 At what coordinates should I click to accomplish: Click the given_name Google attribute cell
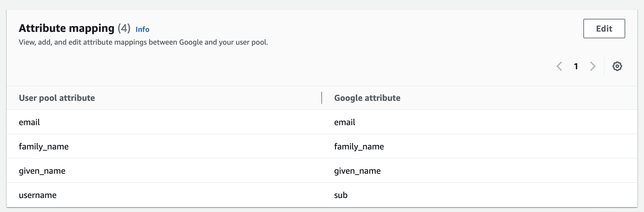click(x=357, y=171)
